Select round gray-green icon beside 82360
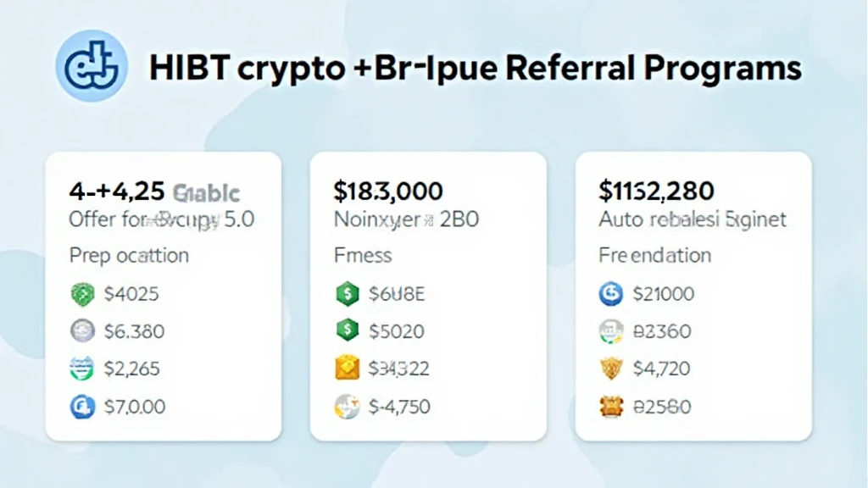The height and width of the screenshot is (488, 868). coord(611,331)
